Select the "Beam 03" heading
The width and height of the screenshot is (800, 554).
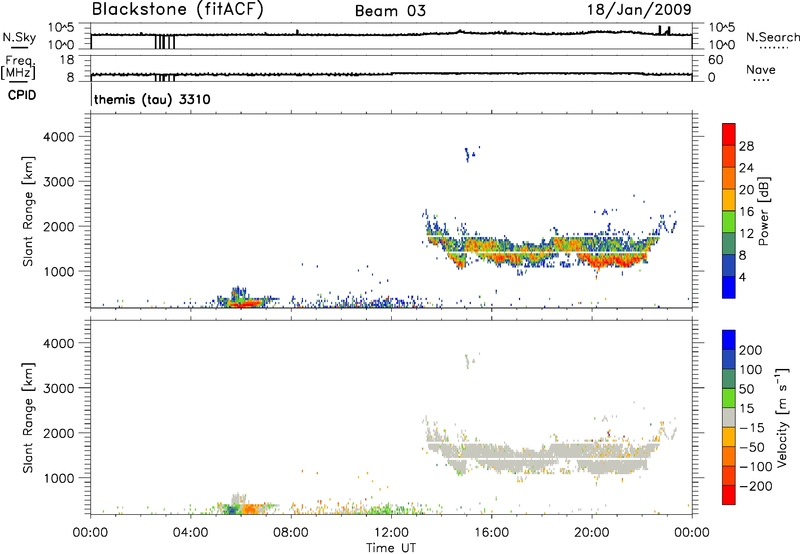point(390,11)
